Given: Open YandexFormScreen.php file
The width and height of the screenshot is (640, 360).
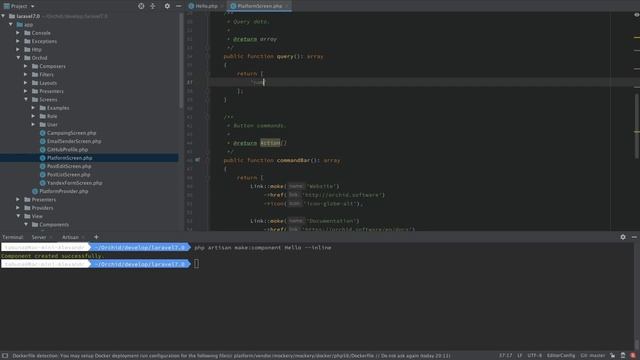Looking at the screenshot, I should tap(74, 183).
